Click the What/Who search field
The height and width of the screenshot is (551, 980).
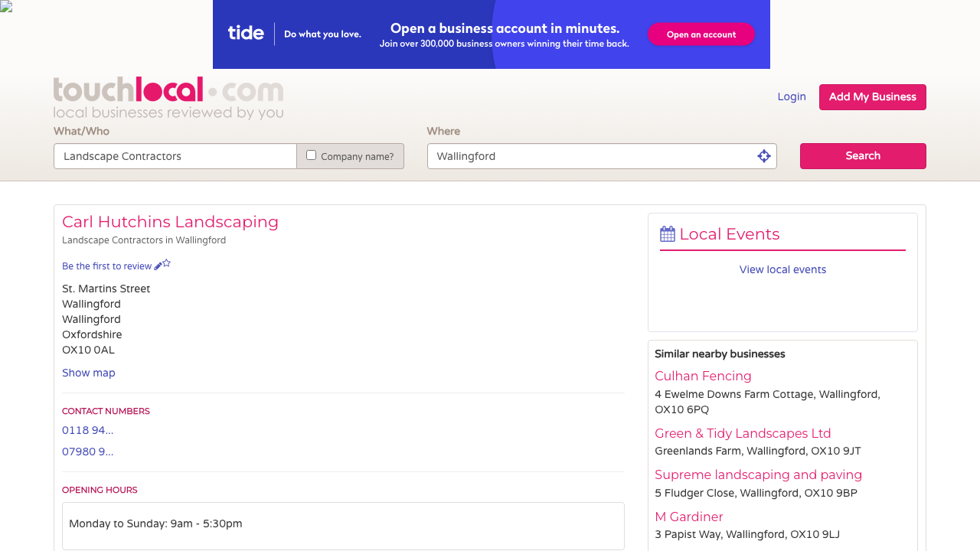[175, 156]
